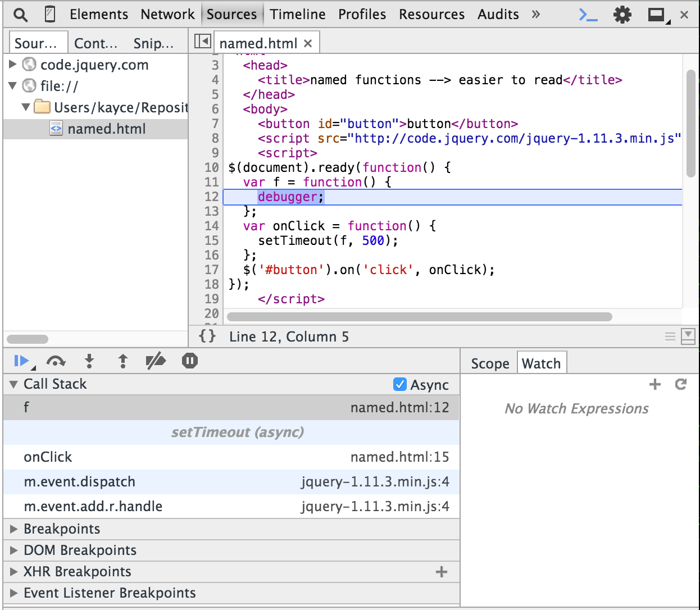Open the Profiles panel

tap(362, 14)
